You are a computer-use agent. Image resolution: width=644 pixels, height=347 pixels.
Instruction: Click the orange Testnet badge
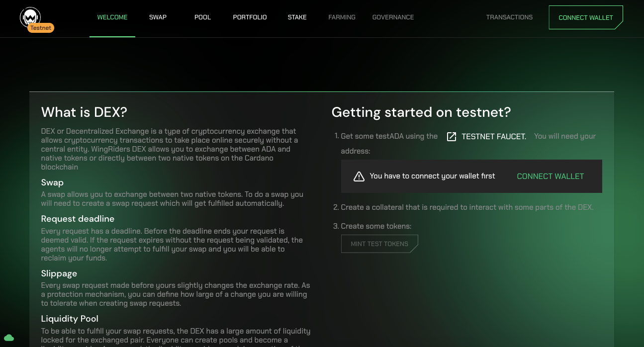click(41, 28)
